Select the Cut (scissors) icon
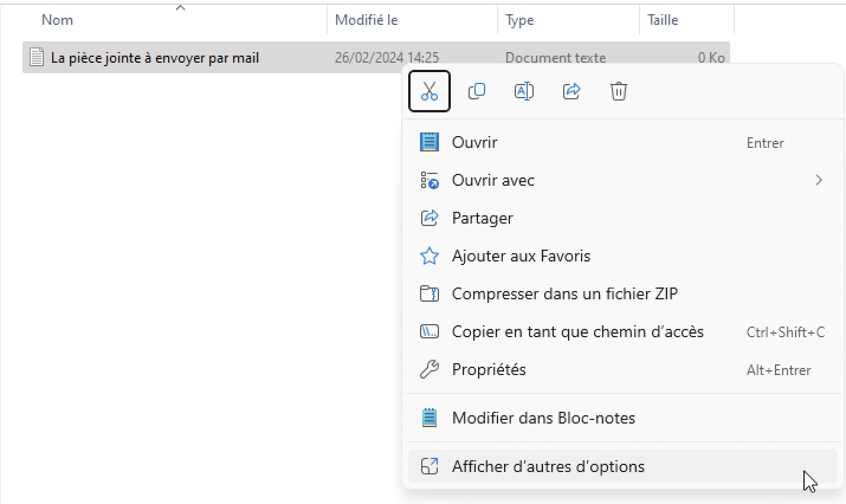 point(429,91)
